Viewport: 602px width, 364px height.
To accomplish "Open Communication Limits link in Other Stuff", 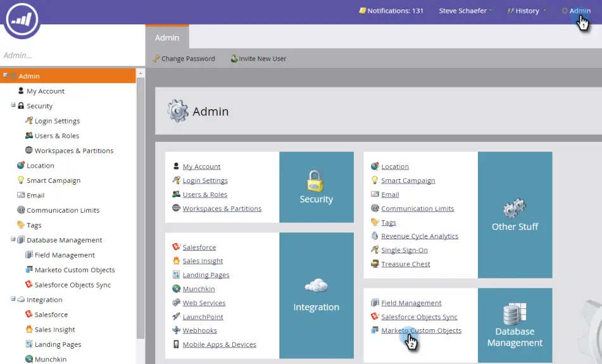I will click(x=417, y=208).
